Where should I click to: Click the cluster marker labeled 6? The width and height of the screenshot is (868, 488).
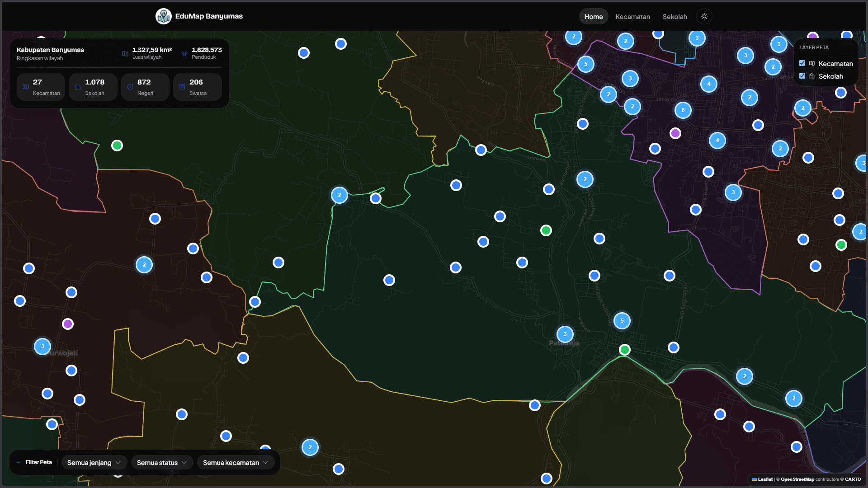tap(683, 110)
